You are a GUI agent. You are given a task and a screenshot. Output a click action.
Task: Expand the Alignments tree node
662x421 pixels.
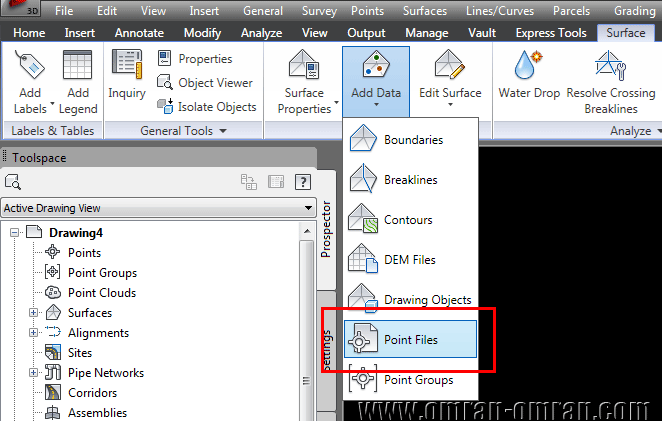coord(33,332)
